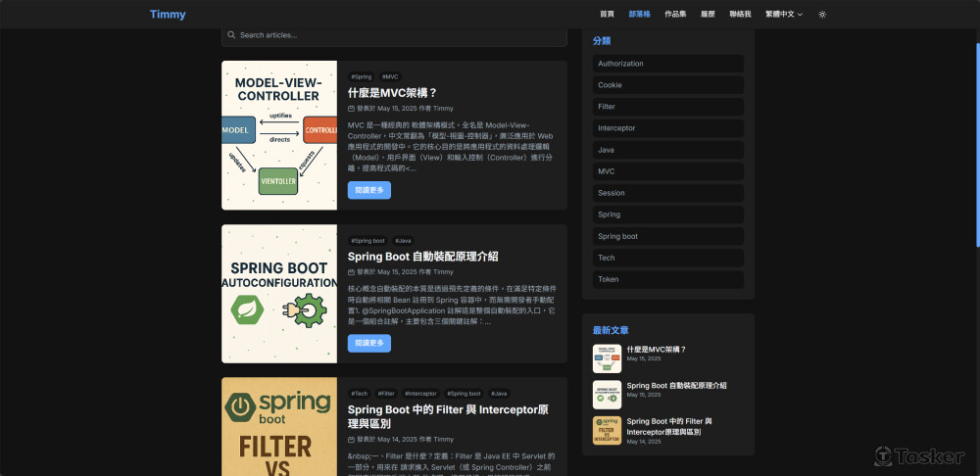Viewport: 980px width, 476px height.
Task: Click the #MVC tag on first article
Action: click(390, 76)
